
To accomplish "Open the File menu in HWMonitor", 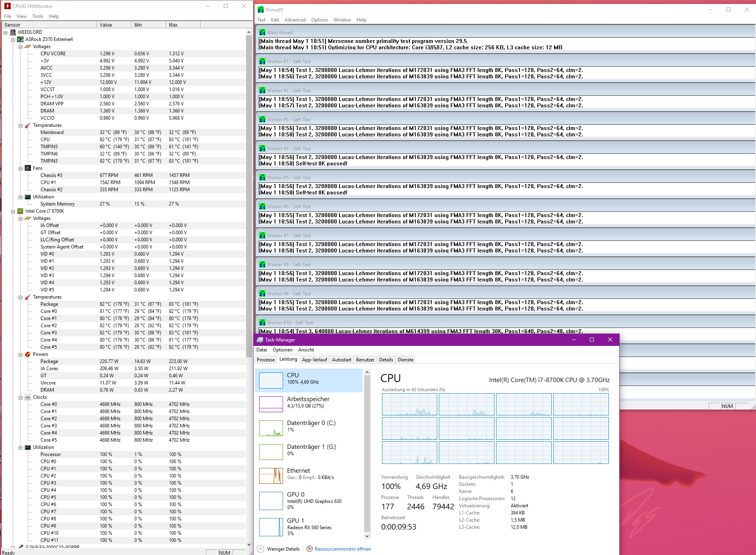I will coord(8,16).
